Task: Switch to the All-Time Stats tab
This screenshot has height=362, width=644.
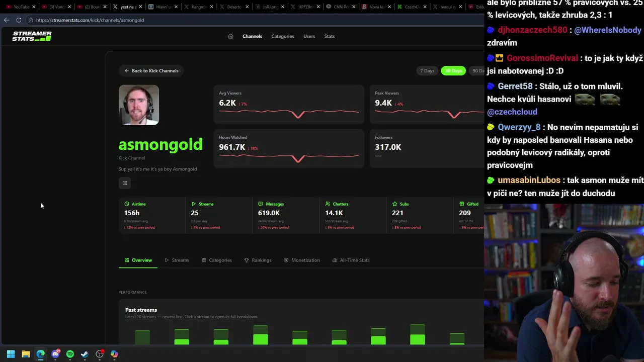Action: (x=351, y=260)
